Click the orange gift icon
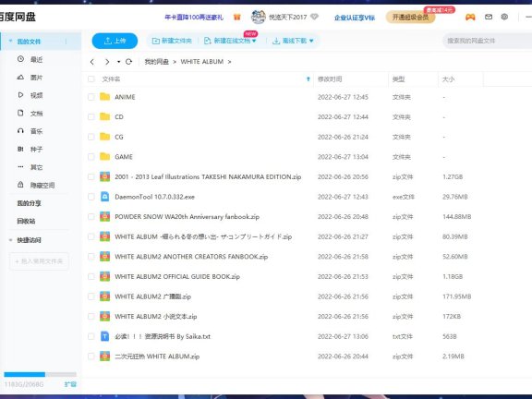 tap(236, 17)
